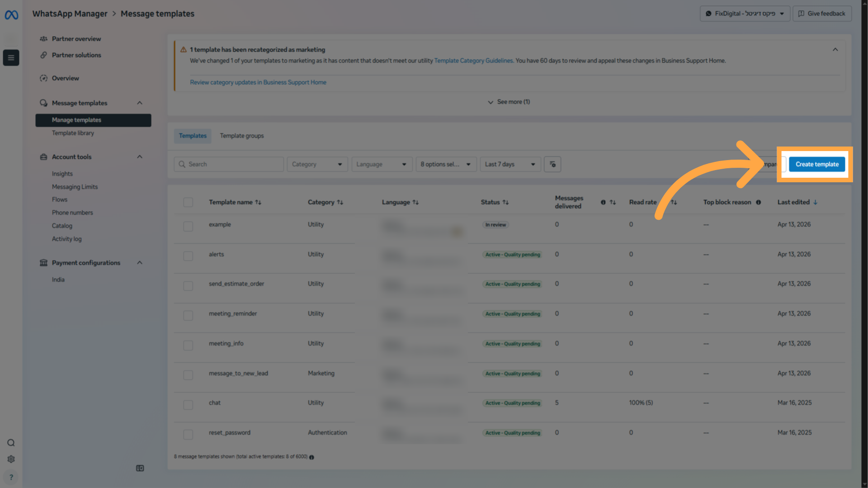The height and width of the screenshot is (488, 868).
Task: Collapse the Account tools sidebar section
Action: pos(140,157)
